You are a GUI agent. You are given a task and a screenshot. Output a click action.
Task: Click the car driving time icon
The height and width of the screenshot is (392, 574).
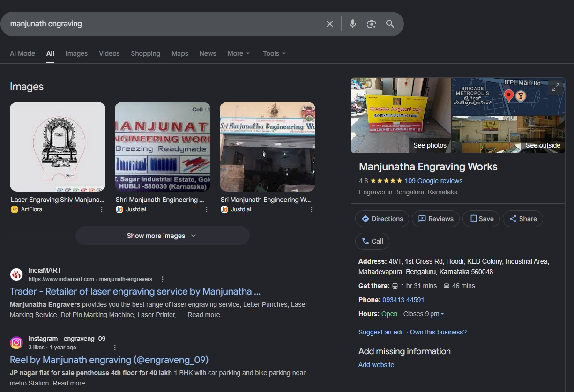coord(447,286)
